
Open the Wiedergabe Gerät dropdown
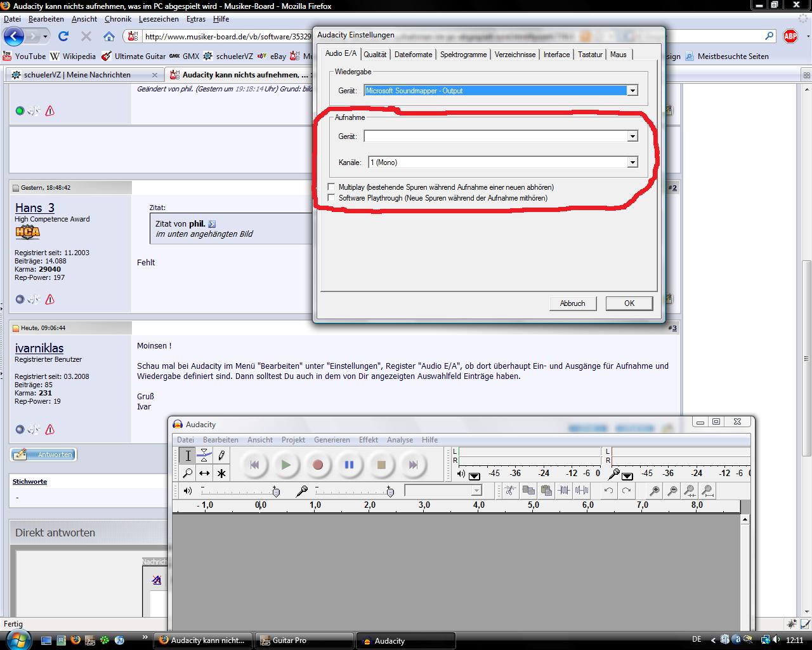click(632, 91)
